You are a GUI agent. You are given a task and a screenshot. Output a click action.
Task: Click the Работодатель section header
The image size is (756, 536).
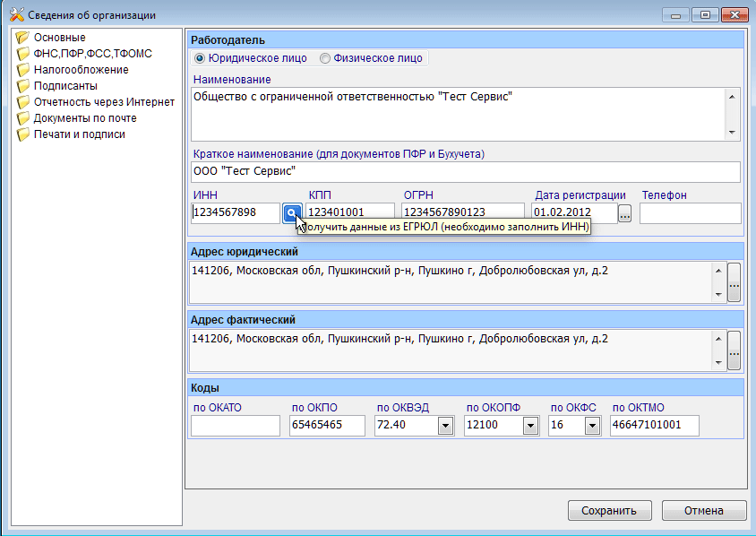[x=465, y=40]
